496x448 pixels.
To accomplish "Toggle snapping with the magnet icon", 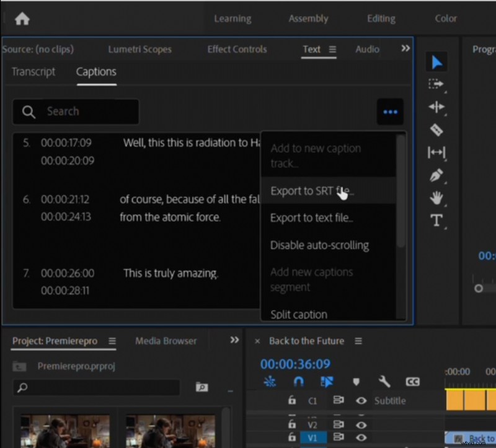I will 299,382.
